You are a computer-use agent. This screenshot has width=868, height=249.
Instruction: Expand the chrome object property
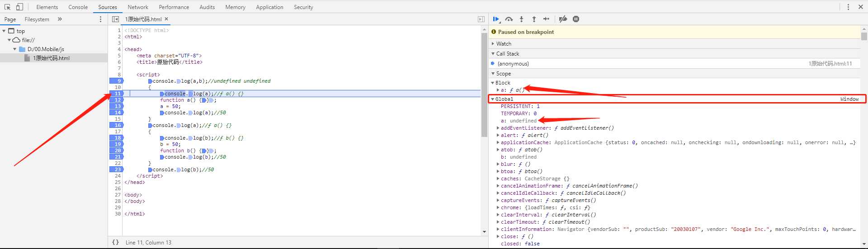click(x=498, y=207)
